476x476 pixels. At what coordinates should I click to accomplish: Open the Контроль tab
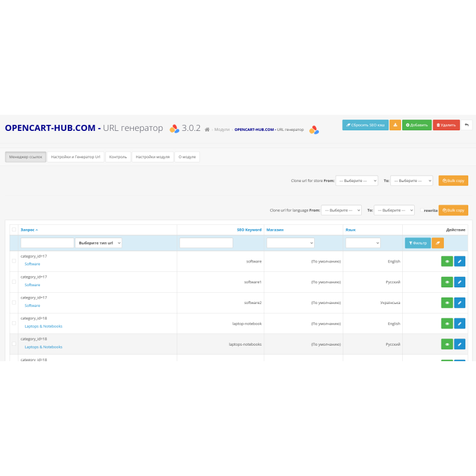[x=118, y=156]
